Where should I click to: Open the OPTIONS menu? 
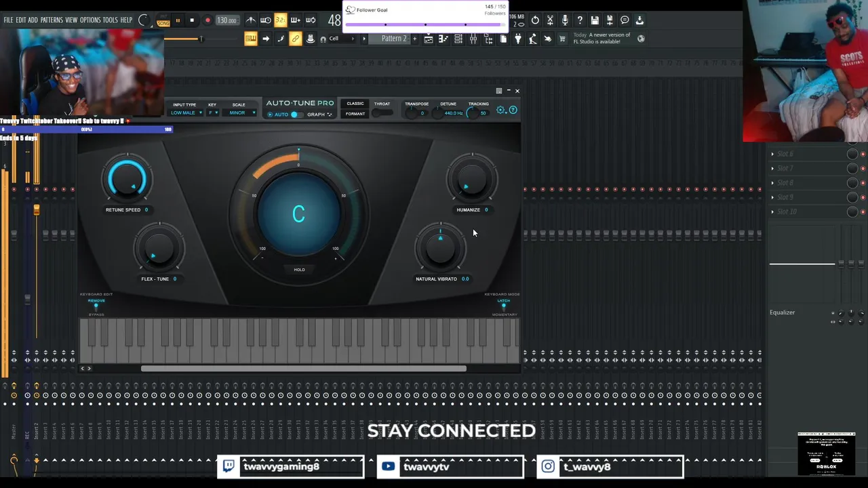[90, 20]
